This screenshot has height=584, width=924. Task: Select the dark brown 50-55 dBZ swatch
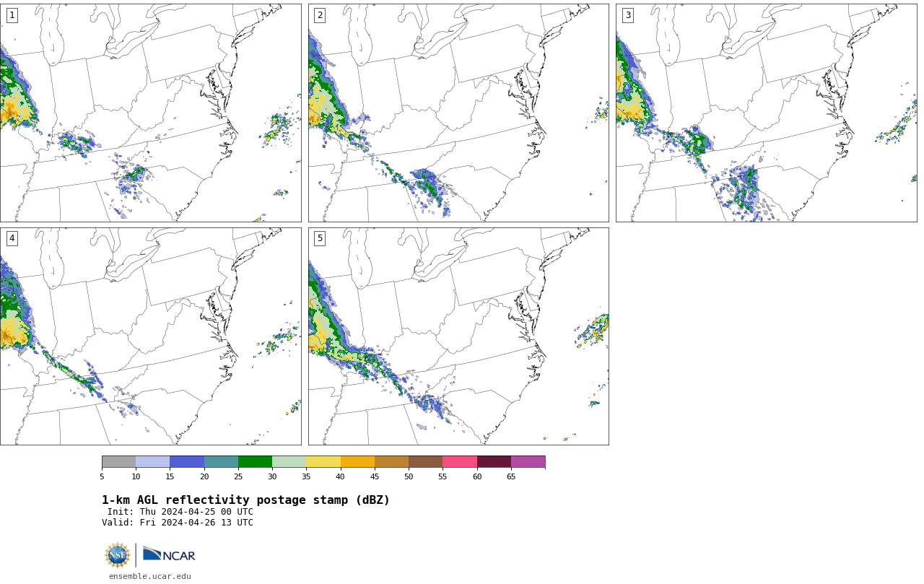coord(425,462)
